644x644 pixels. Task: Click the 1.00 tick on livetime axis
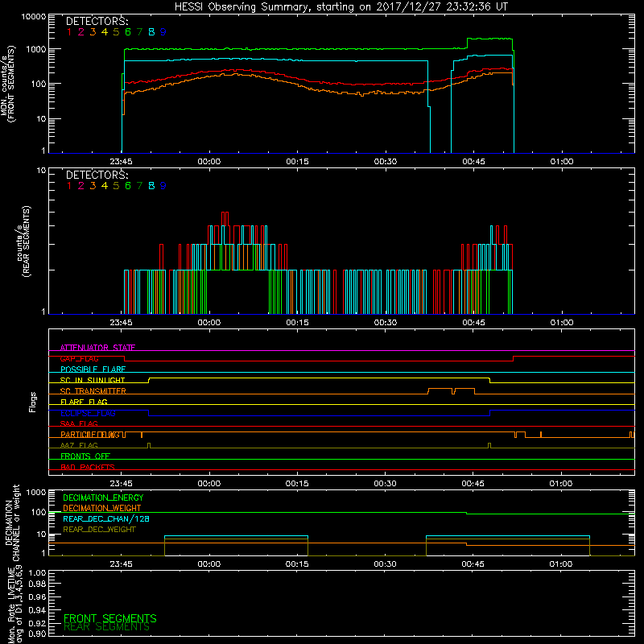click(x=37, y=572)
